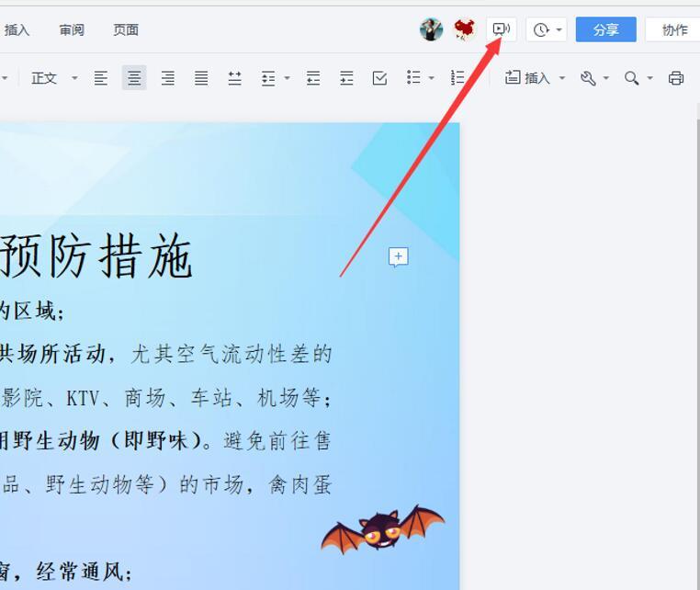
Task: Toggle center alignment button
Action: click(x=134, y=78)
